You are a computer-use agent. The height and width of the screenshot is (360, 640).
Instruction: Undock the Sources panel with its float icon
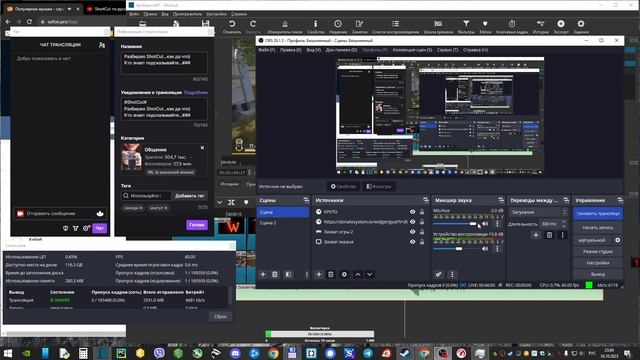point(426,200)
